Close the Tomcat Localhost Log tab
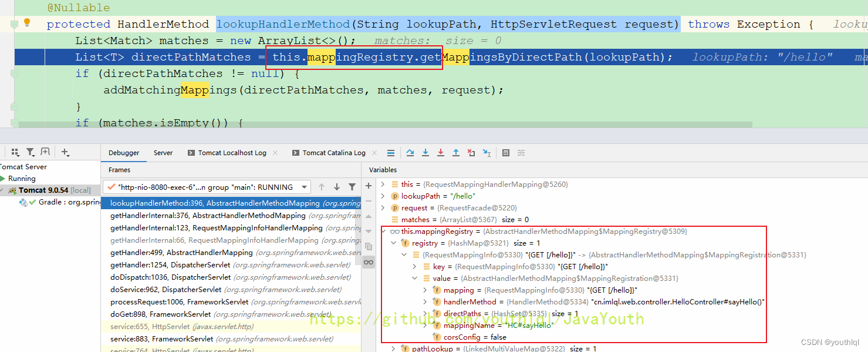The image size is (868, 352). click(276, 153)
